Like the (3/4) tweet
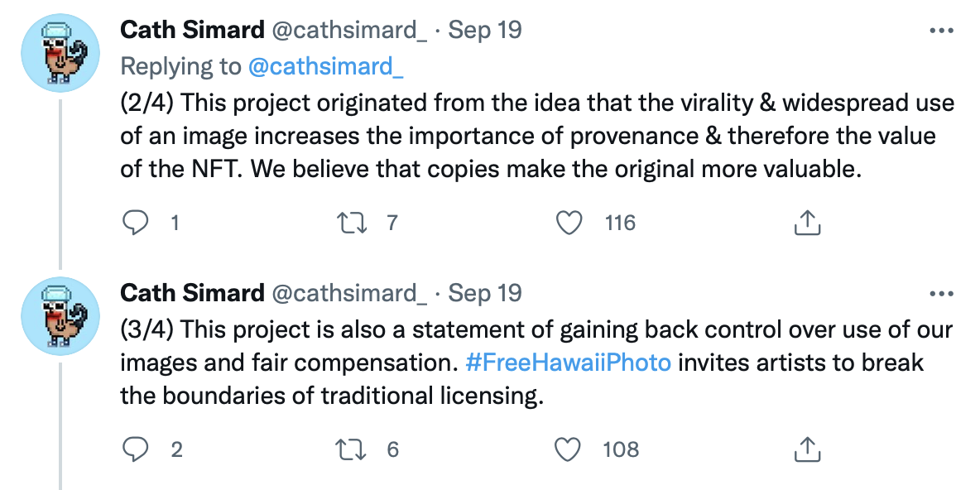Screen dimensions: 980x490 tap(568, 449)
